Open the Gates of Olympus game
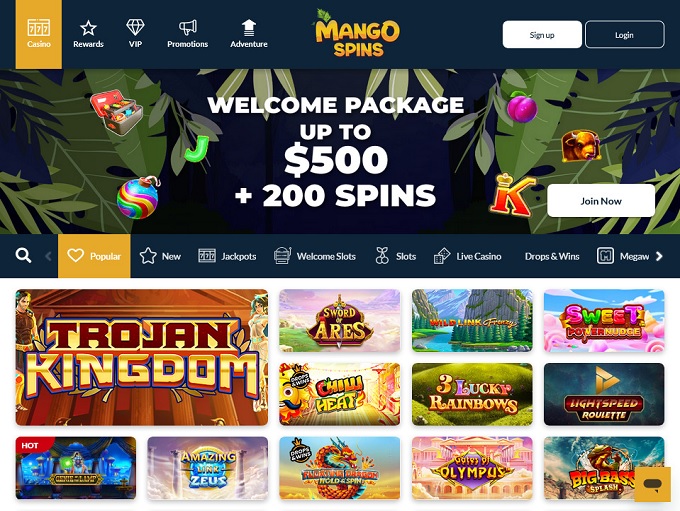The image size is (680, 511). (x=472, y=468)
